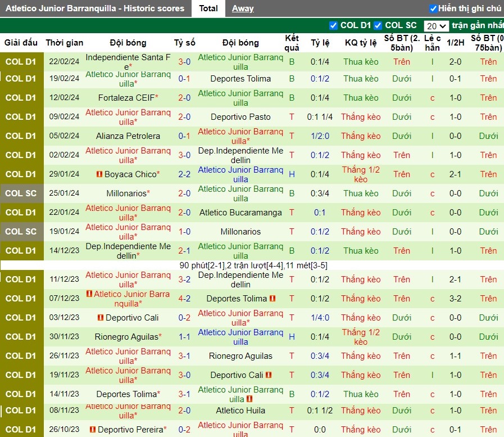The image size is (504, 437).
Task: Click the 'Thời gian' column header
Action: [x=64, y=43]
